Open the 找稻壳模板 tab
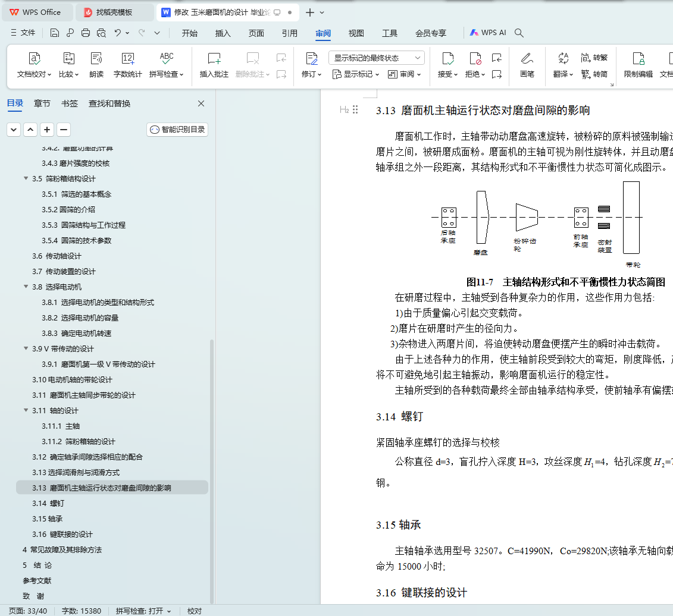Screen dimensions: 673x616 [114, 12]
